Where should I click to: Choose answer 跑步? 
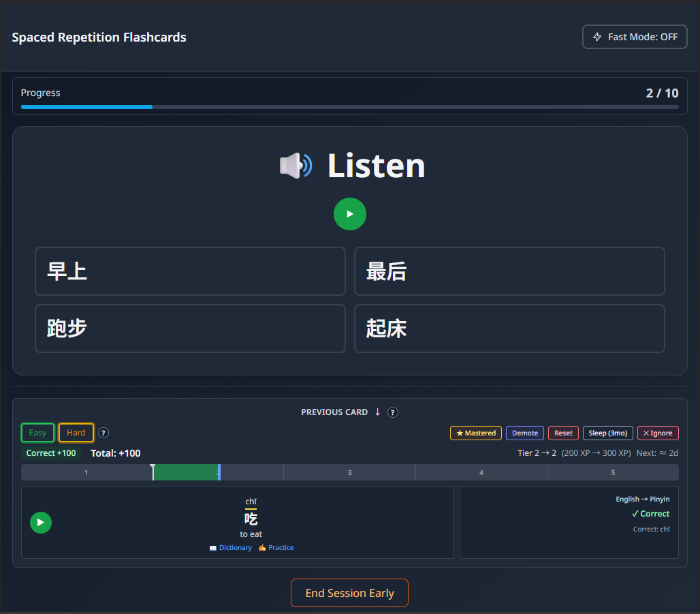coord(190,328)
